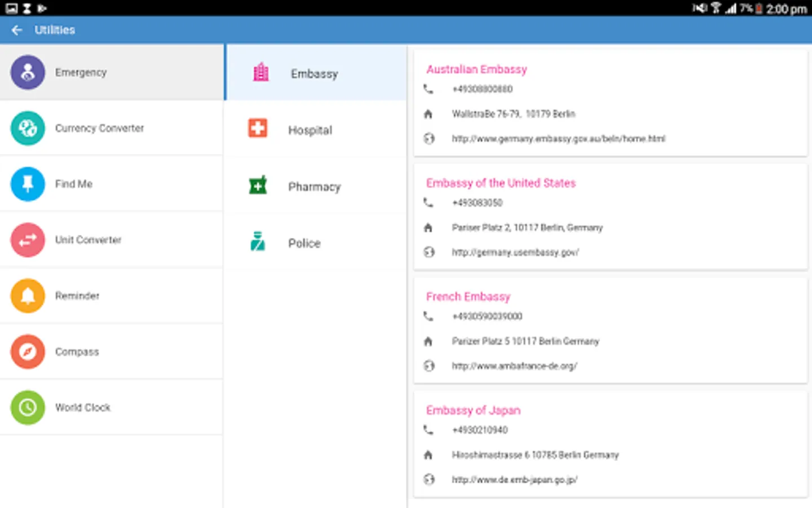Screen dimensions: 812x508
Task: Tap the Embassy of Japan card title
Action: tap(473, 410)
